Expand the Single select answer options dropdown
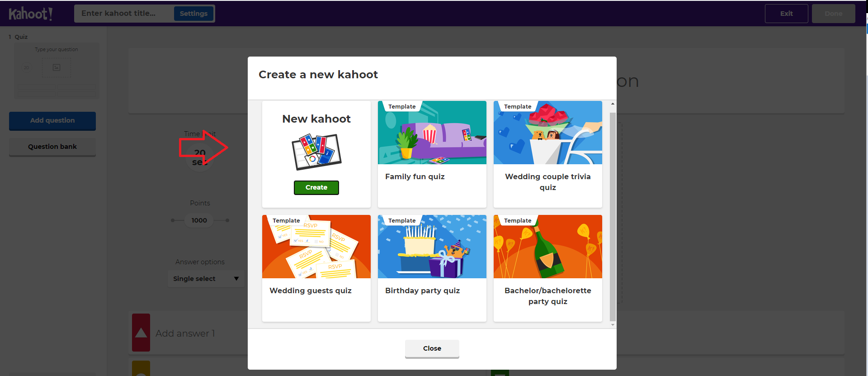The width and height of the screenshot is (868, 376). click(x=206, y=279)
